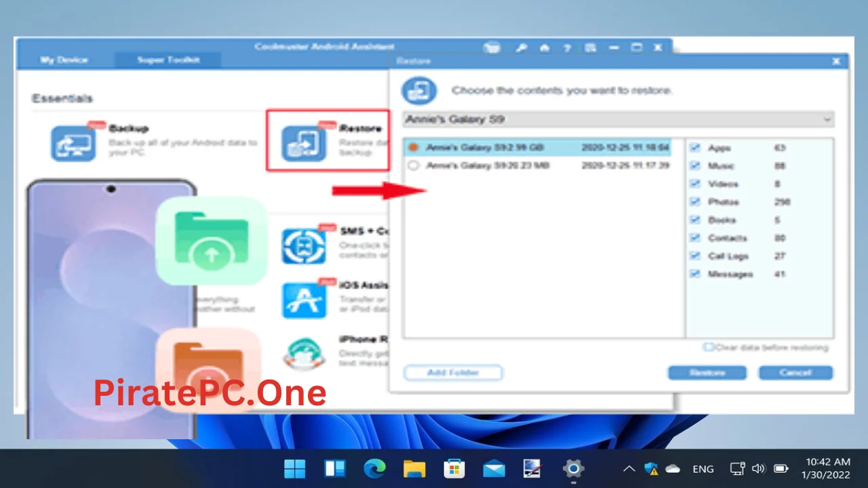
Task: Go to the home icon in title bar
Action: [x=544, y=48]
